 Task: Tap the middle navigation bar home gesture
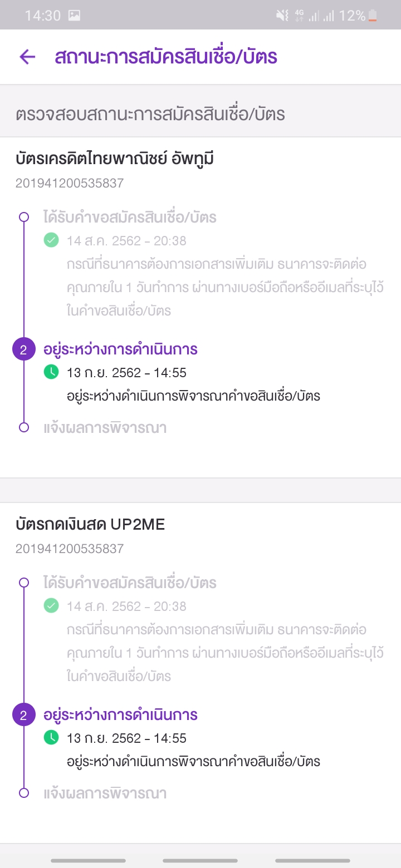[200, 861]
